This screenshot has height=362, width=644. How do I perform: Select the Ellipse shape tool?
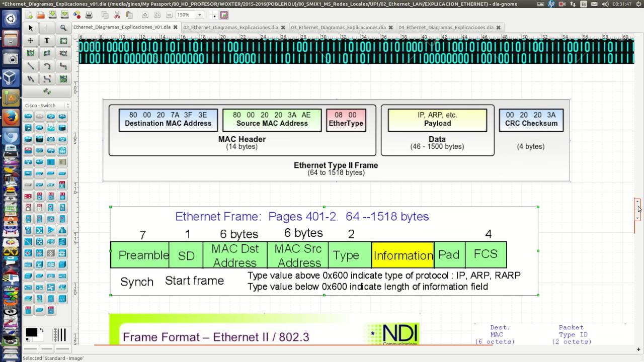[31, 53]
